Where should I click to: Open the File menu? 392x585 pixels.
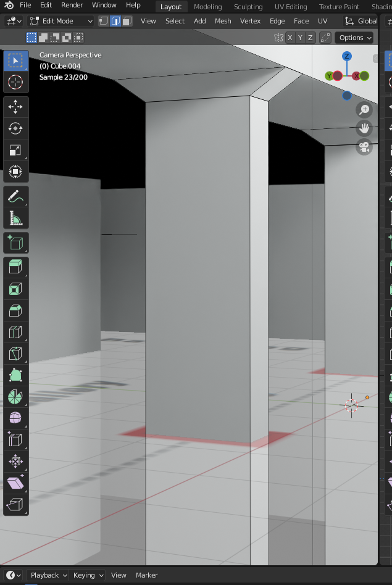tap(25, 5)
